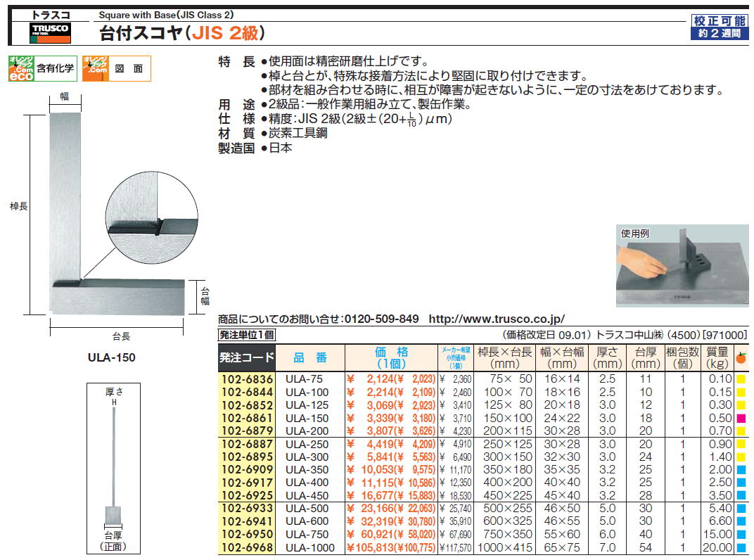
Task: Click the Square with Base(JIS Class 2) subtitle
Action: [x=167, y=15]
